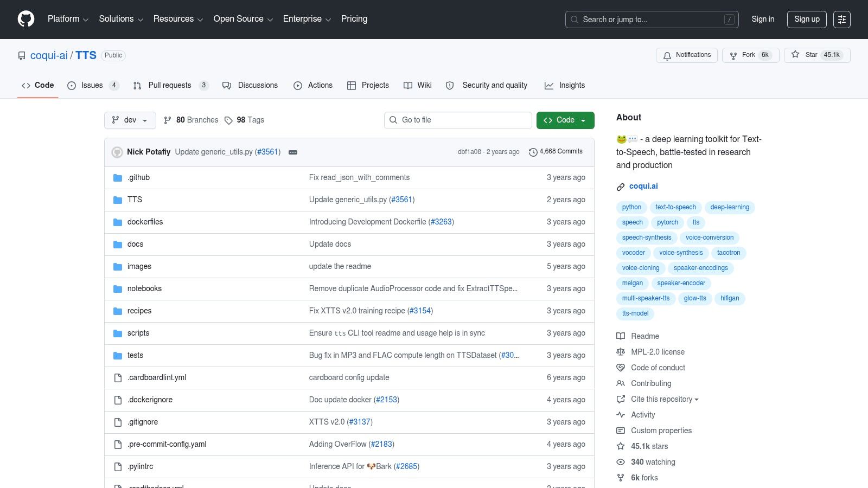
Task: Switch to the Pull requests tab
Action: [x=170, y=86]
